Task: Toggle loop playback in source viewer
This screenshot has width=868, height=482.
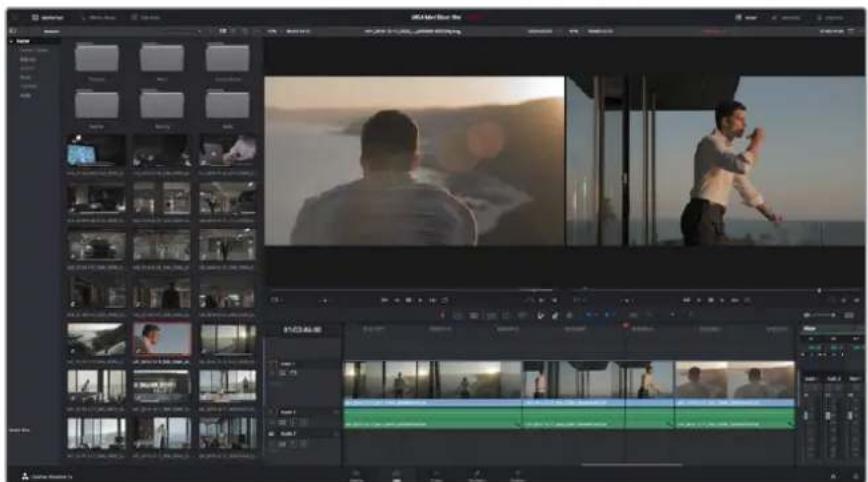Action: tap(445, 300)
